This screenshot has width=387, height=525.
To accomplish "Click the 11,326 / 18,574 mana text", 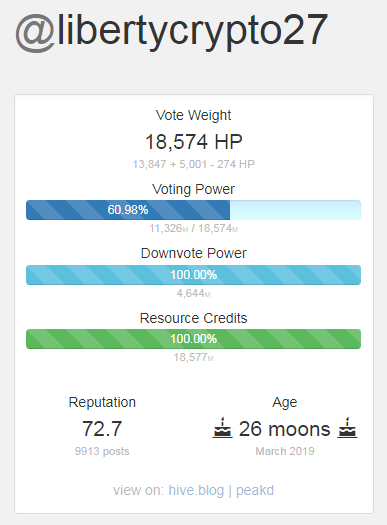I will tap(194, 228).
